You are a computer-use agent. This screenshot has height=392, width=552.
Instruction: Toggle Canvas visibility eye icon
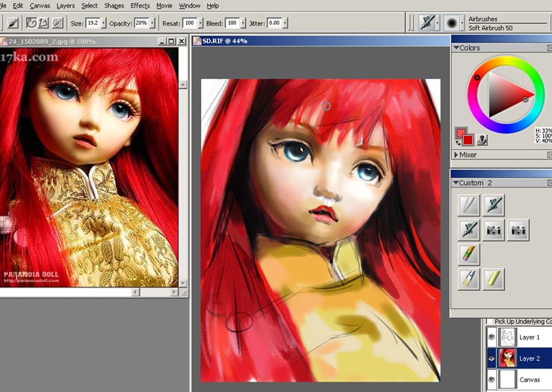[x=491, y=379]
